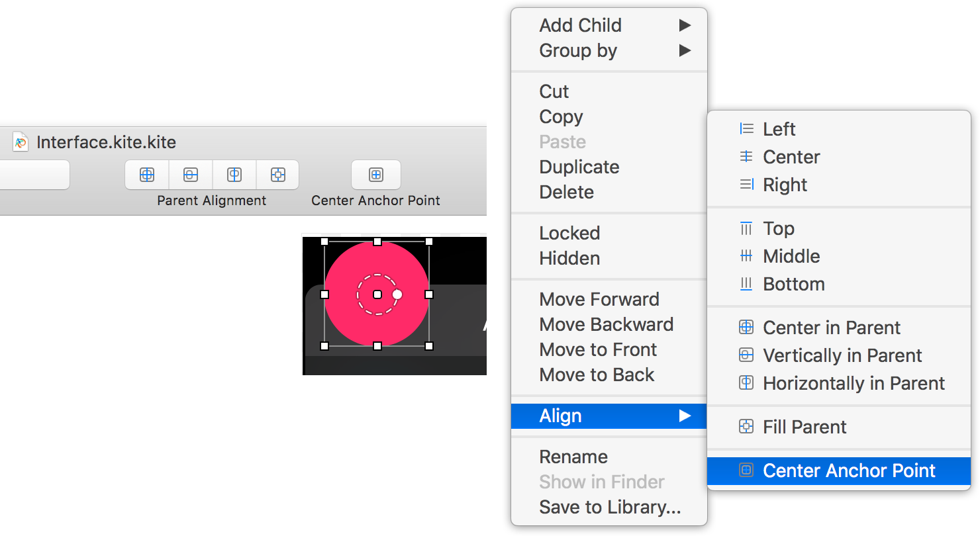This screenshot has width=980, height=536.
Task: Choose Duplicate from the context menu
Action: [579, 167]
